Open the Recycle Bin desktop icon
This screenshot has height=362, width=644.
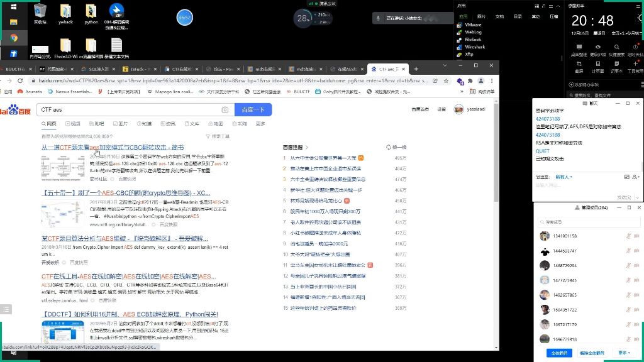(x=40, y=13)
